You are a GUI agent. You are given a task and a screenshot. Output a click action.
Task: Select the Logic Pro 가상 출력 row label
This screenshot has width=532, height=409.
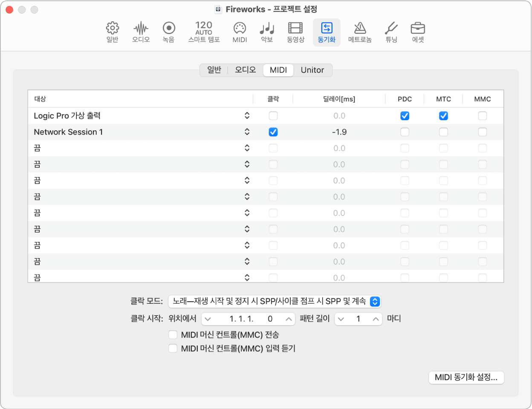[x=67, y=116]
